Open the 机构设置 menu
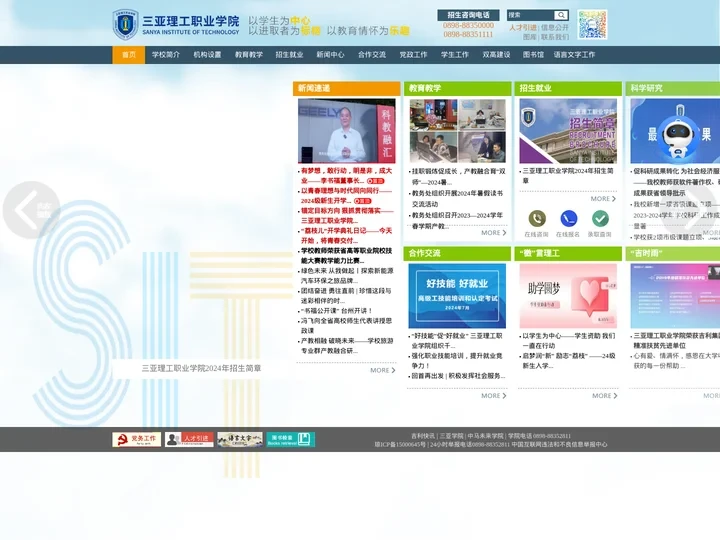 207,55
